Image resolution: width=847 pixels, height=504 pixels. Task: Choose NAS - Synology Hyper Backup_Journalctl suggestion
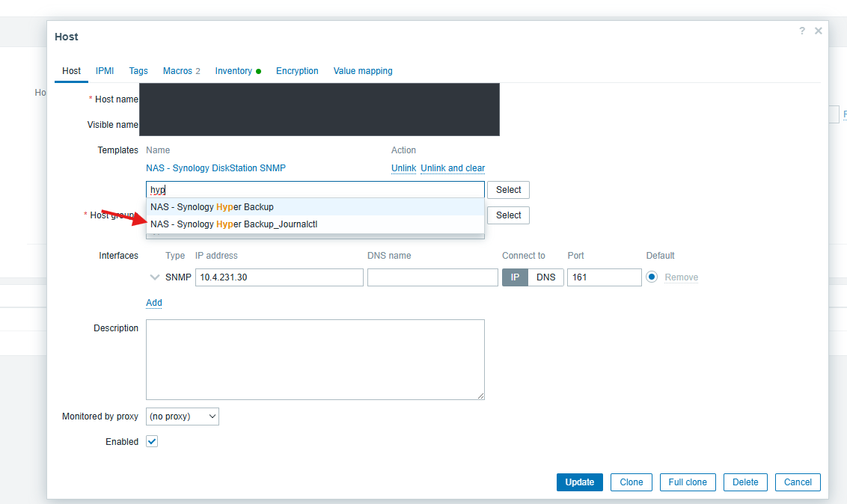(315, 224)
